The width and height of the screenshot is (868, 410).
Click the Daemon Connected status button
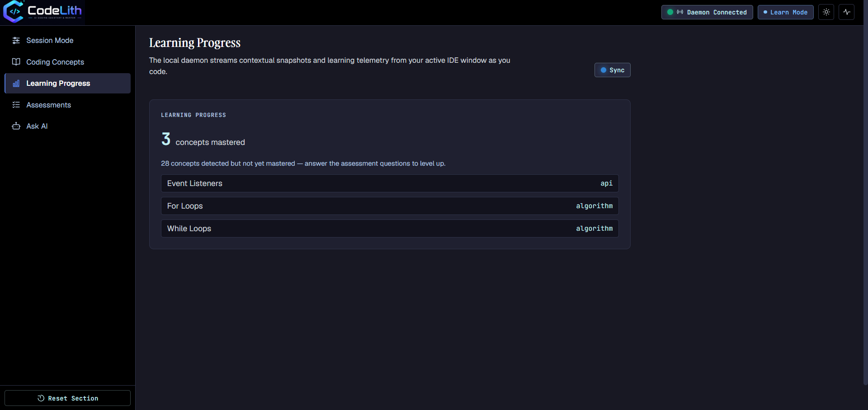click(707, 12)
